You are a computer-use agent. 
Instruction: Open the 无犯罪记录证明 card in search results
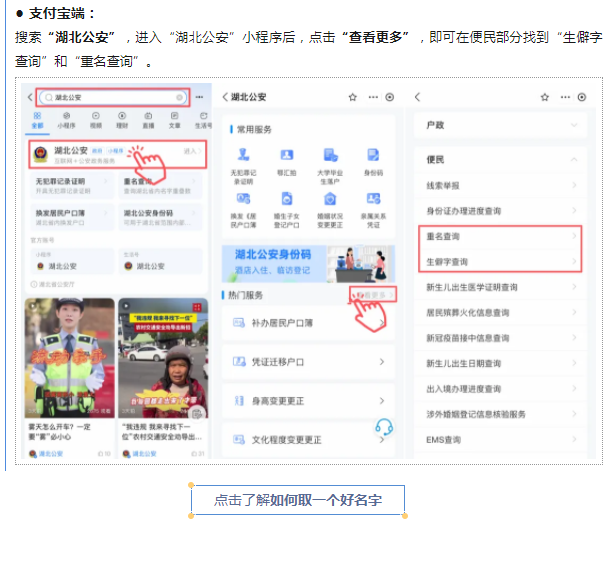tap(72, 185)
